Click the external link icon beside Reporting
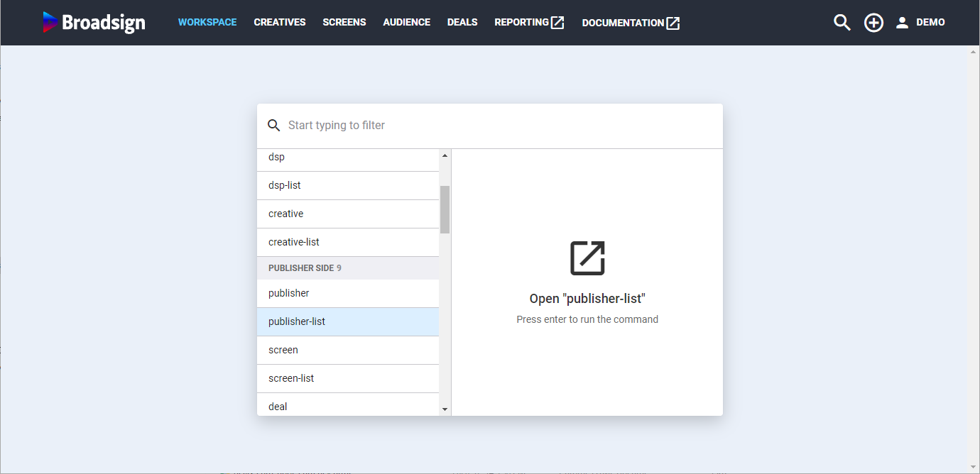 tap(558, 23)
